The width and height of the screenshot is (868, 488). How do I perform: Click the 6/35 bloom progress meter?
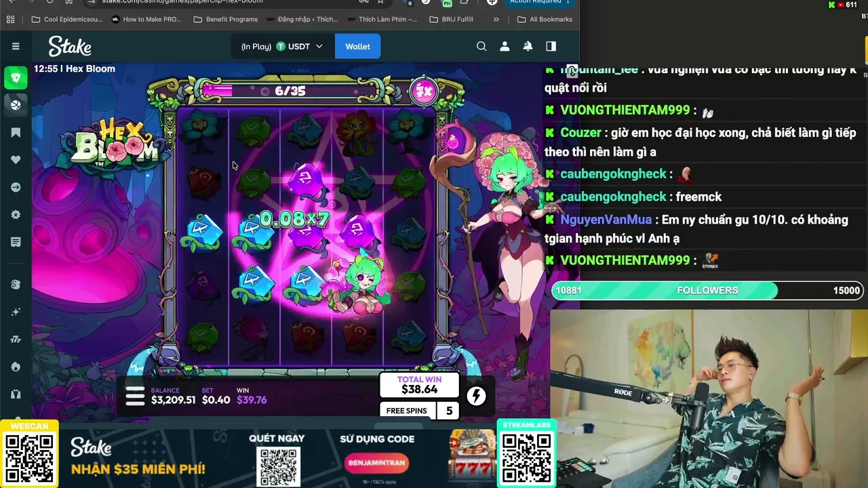tap(290, 91)
